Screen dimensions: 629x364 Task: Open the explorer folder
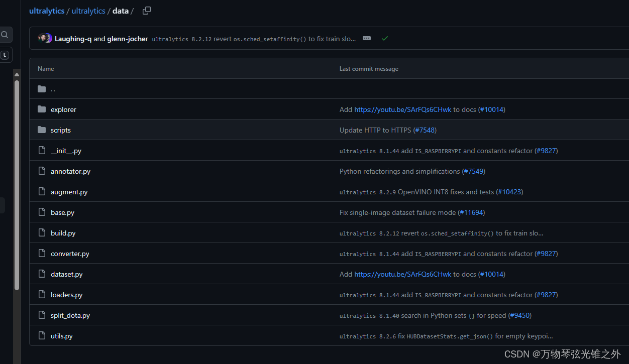[x=63, y=109]
